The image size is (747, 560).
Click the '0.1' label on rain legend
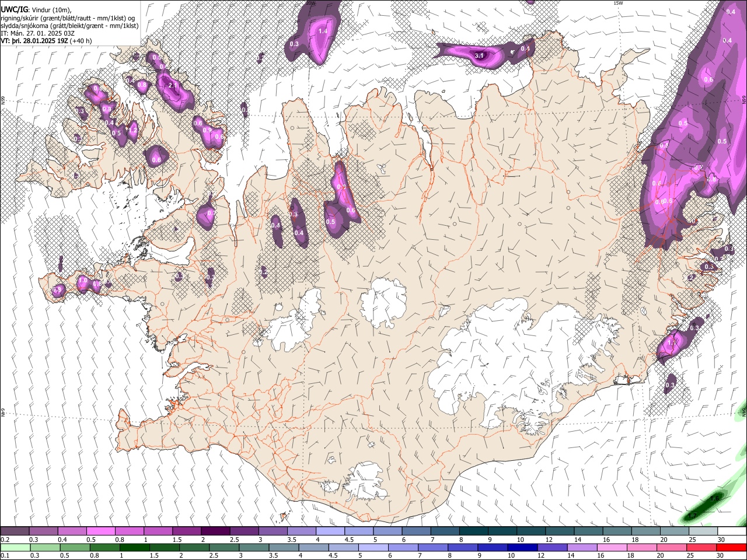coord(5,556)
